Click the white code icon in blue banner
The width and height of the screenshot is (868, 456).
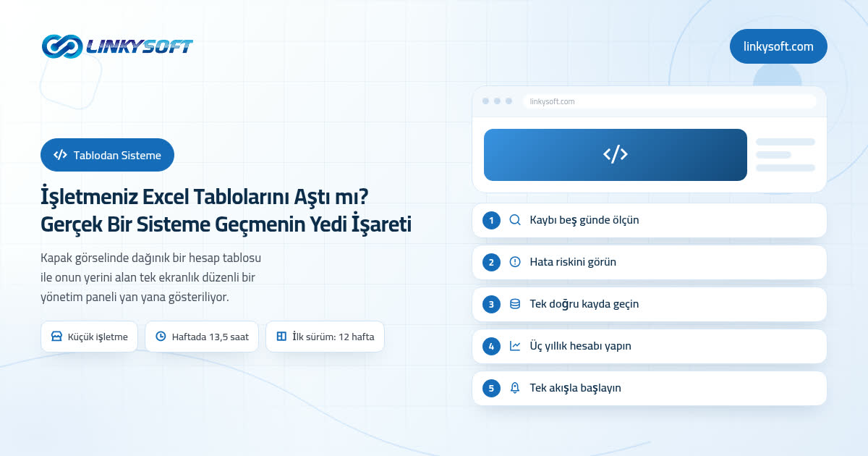615,154
